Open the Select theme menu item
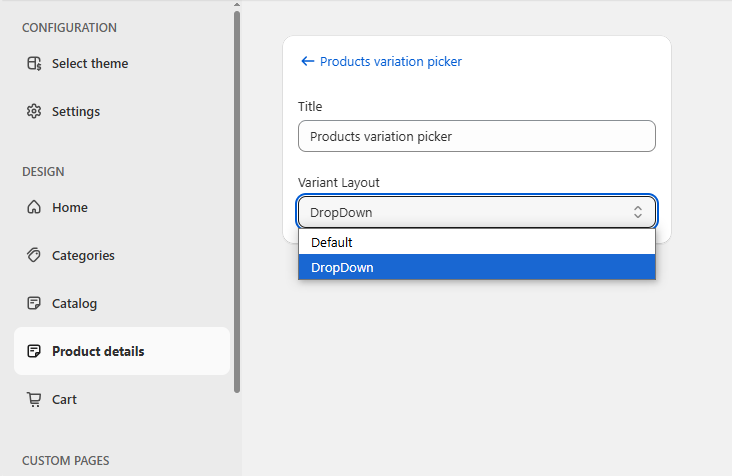 tap(122, 63)
